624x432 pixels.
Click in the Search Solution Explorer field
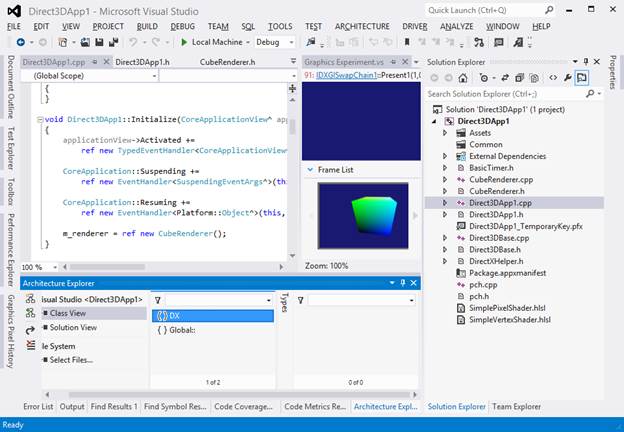pyautogui.click(x=505, y=94)
